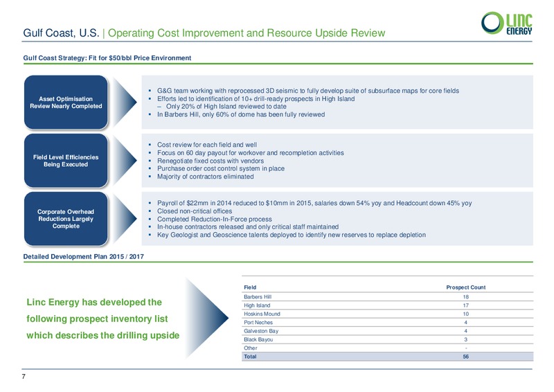The height and width of the screenshot is (392, 554).
Task: Select the 'Black Bayou' table row label
Action: click(258, 339)
